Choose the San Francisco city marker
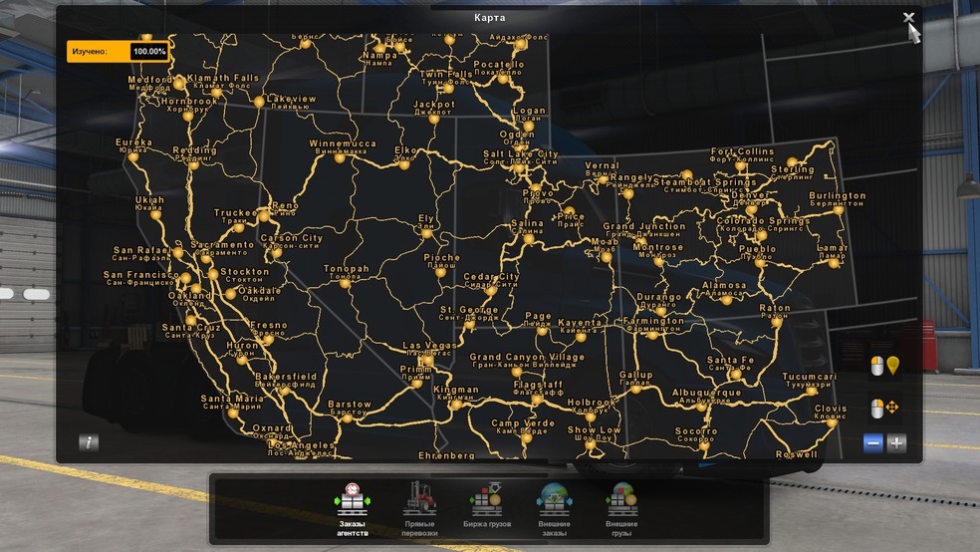Viewport: 980px width, 552px height. (184, 279)
